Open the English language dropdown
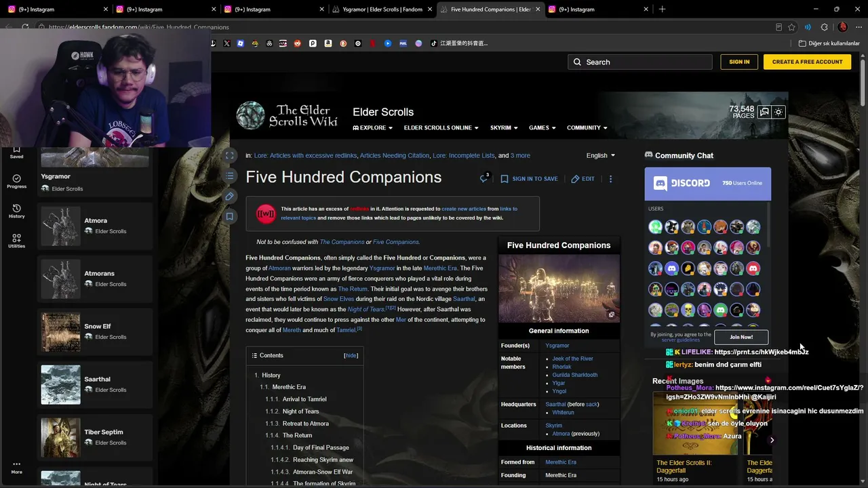 601,155
